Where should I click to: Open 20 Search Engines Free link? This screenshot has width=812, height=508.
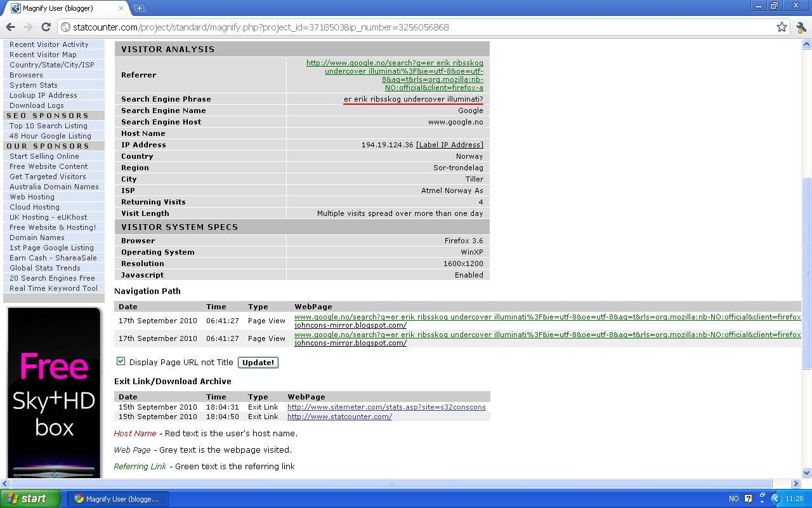(x=52, y=278)
